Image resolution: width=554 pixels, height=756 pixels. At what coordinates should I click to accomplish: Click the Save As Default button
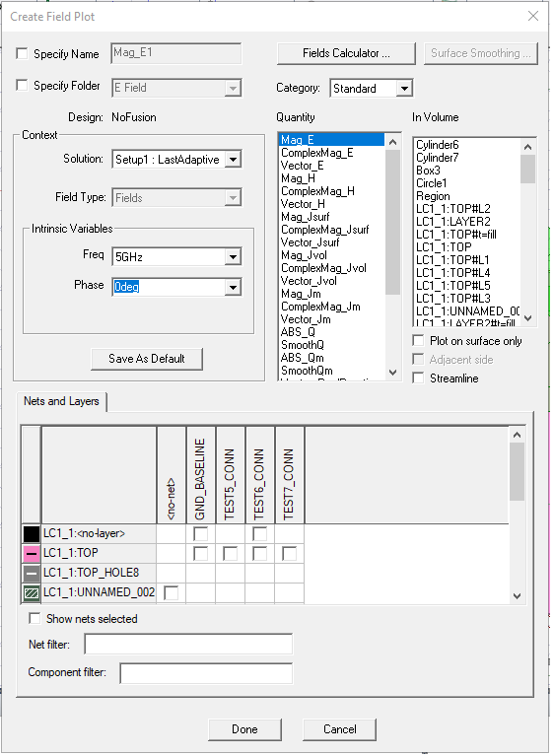[147, 359]
